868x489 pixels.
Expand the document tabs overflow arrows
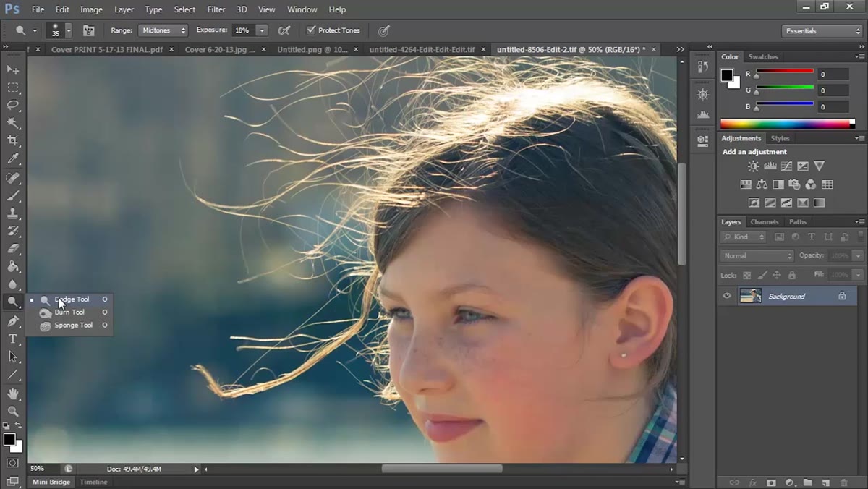pos(680,49)
